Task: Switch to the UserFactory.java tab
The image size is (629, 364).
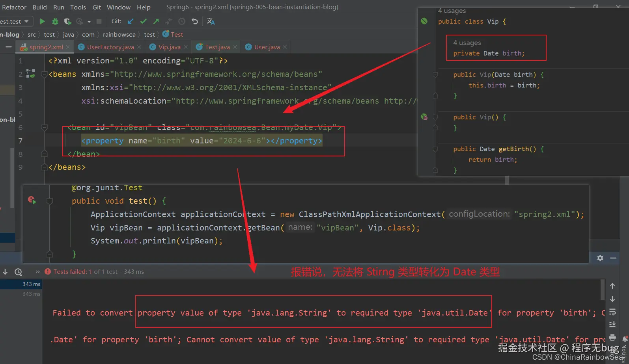Action: click(110, 47)
